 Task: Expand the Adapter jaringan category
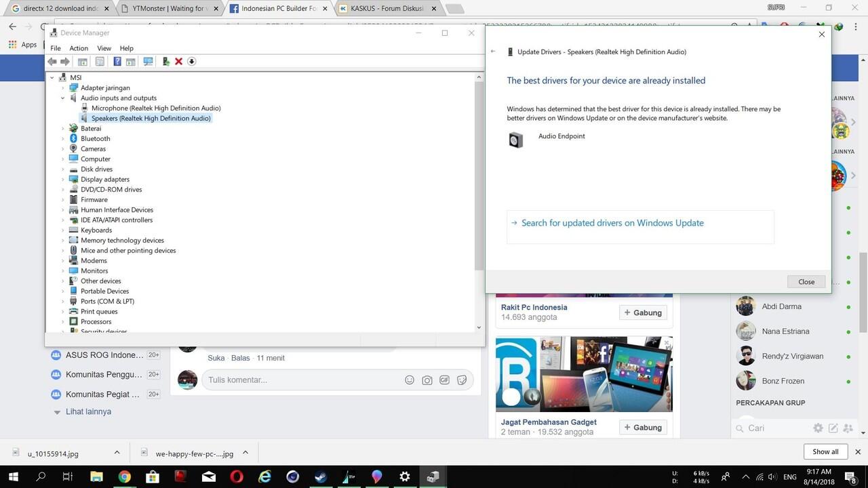63,88
